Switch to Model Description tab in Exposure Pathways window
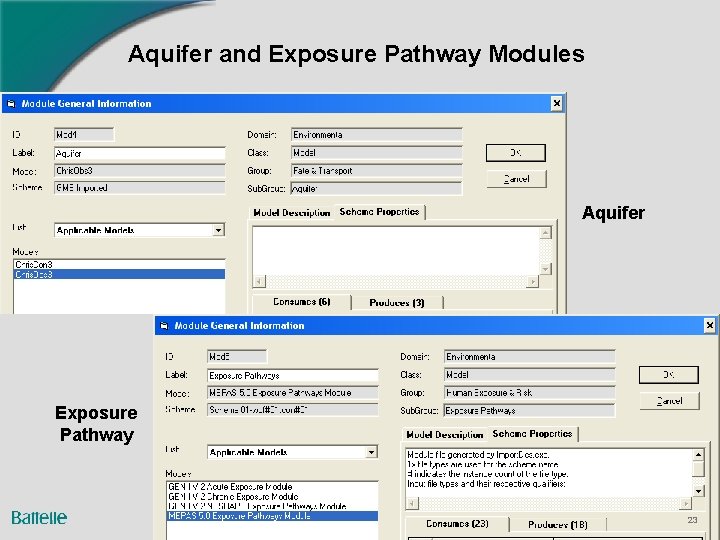The width and height of the screenshot is (720, 540). point(444,434)
